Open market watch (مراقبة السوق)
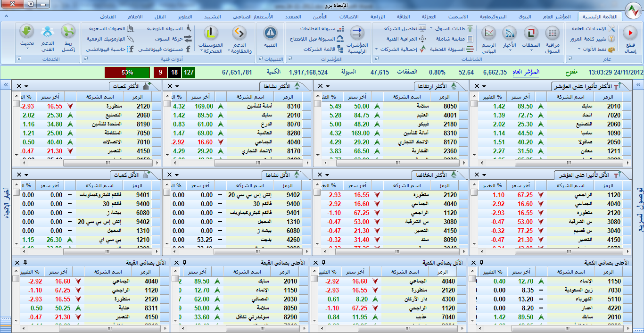This screenshot has width=644, height=333. pos(552,39)
